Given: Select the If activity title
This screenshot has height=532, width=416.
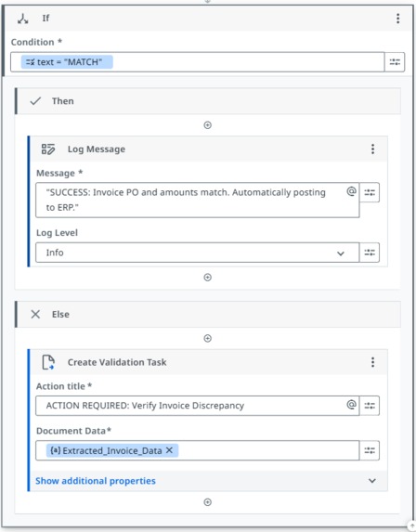Looking at the screenshot, I should [45, 18].
